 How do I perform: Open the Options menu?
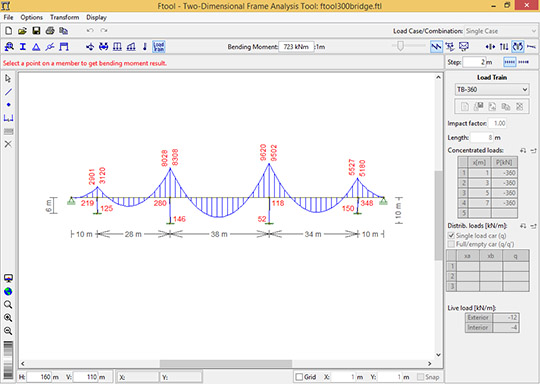click(x=32, y=17)
